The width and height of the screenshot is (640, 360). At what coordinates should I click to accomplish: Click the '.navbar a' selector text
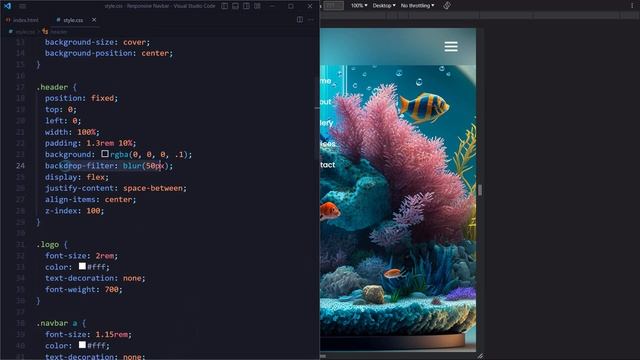pyautogui.click(x=57, y=323)
